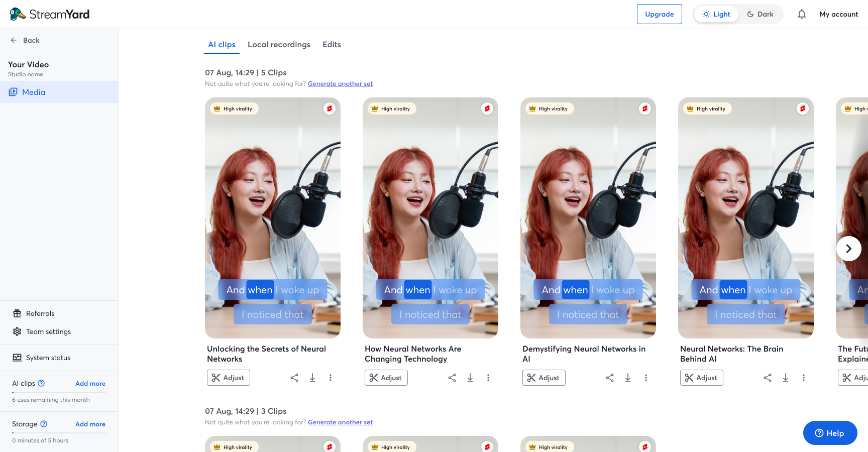Switch to the Local recordings tab
The width and height of the screenshot is (868, 452).
[x=279, y=45]
